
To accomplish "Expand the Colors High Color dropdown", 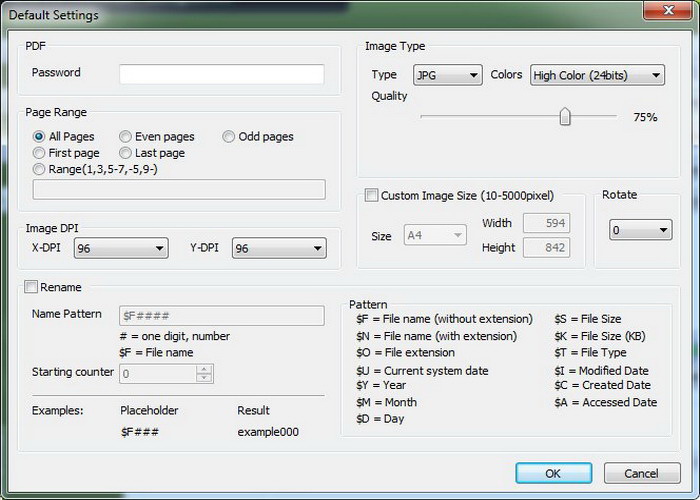I will pyautogui.click(x=597, y=75).
